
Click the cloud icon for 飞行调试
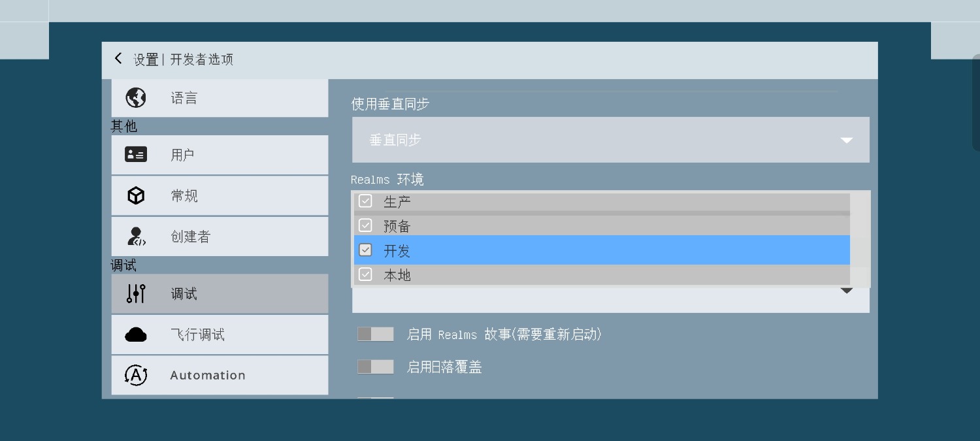coord(136,335)
